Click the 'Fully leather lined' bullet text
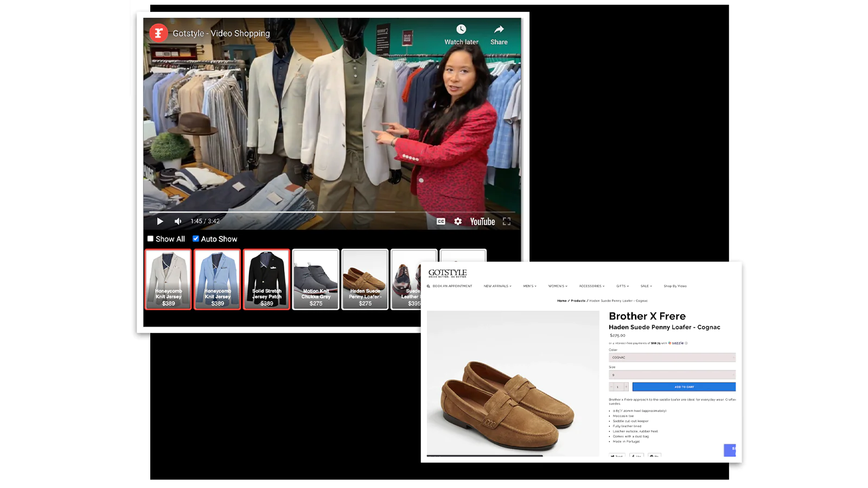 pos(627,426)
